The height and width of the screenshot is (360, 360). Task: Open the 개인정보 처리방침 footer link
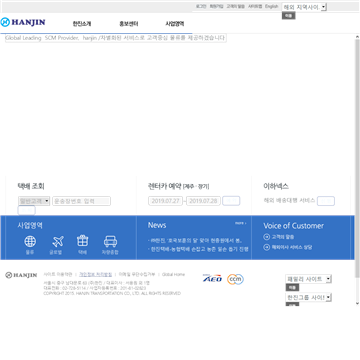coord(95,274)
